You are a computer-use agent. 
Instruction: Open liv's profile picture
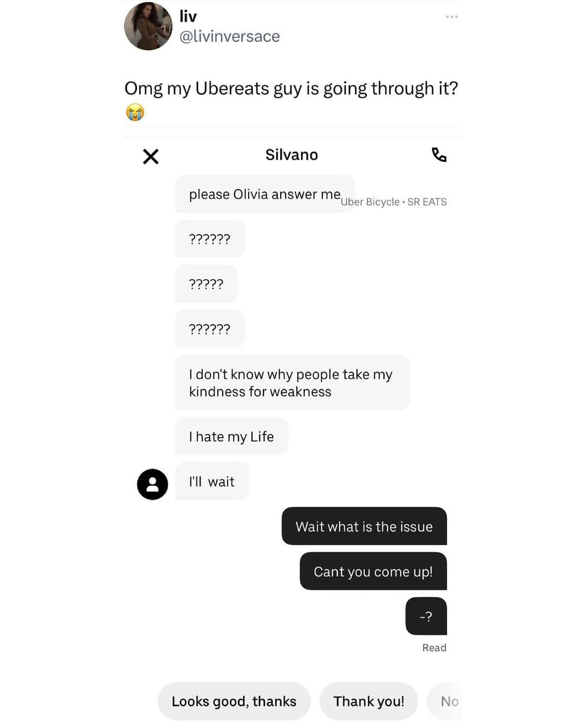[x=148, y=26]
